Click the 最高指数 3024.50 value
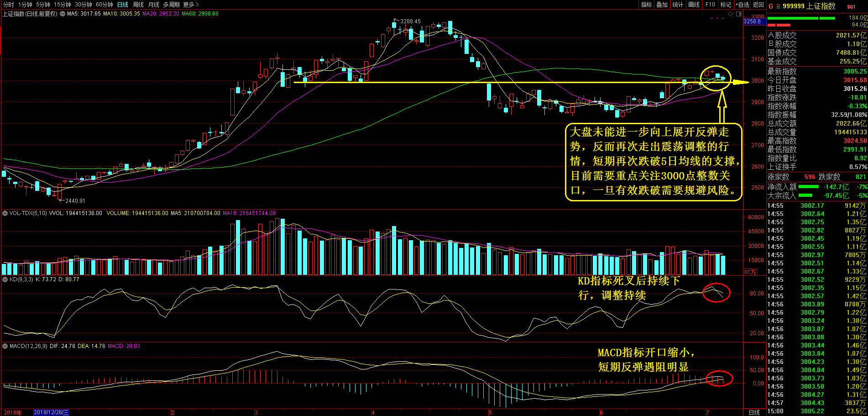The height and width of the screenshot is (416, 868). point(855,141)
